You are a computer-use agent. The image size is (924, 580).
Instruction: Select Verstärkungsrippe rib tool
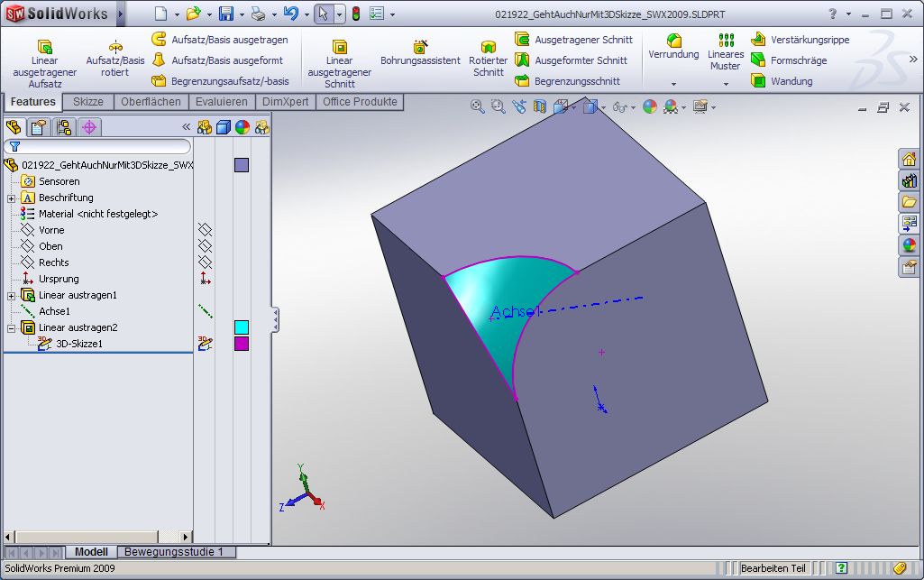[x=800, y=40]
